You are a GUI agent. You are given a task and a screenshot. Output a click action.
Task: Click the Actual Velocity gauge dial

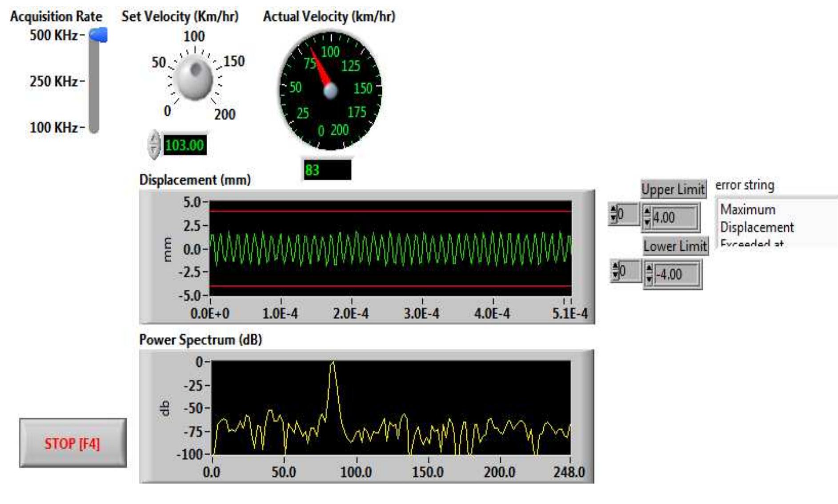(x=330, y=90)
